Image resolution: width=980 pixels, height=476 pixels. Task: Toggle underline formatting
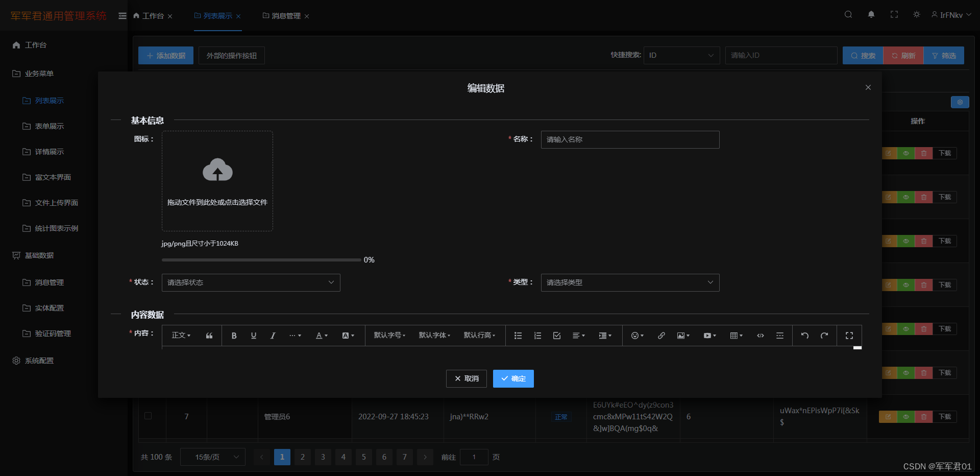point(254,336)
